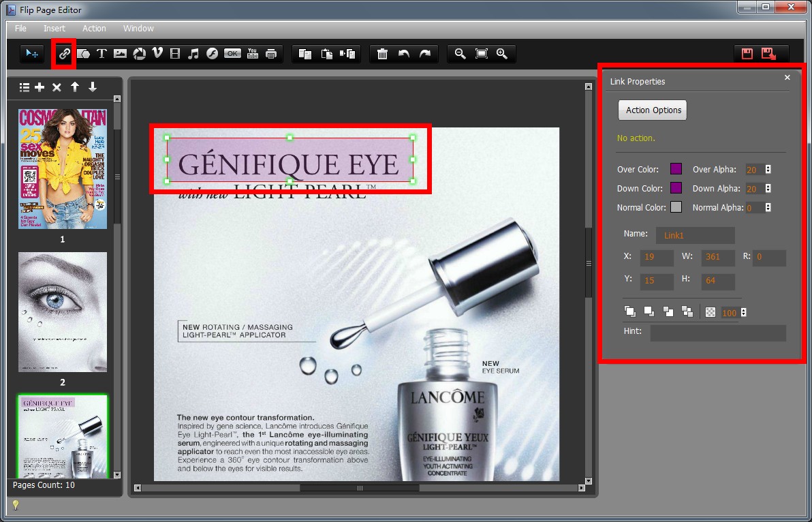
Task: Open the Action menu
Action: pyautogui.click(x=94, y=29)
